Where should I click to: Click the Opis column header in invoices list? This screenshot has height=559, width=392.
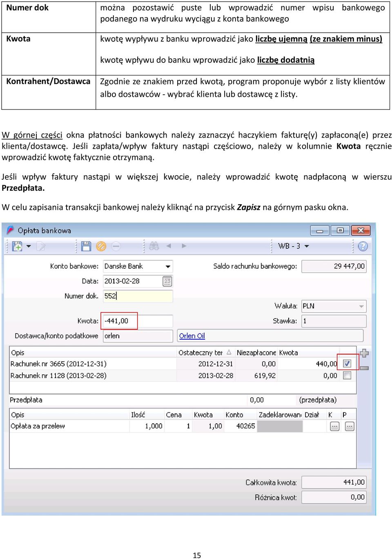[x=93, y=352]
